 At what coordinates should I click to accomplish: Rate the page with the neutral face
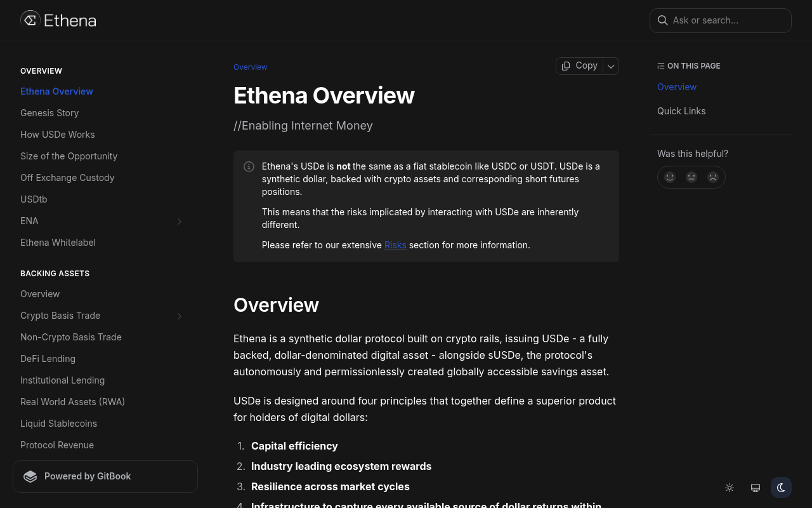[691, 177]
